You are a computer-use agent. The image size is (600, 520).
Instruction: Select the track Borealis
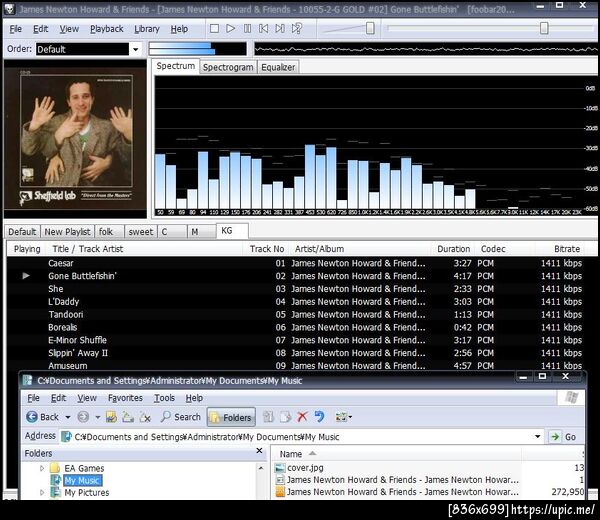pos(302,327)
